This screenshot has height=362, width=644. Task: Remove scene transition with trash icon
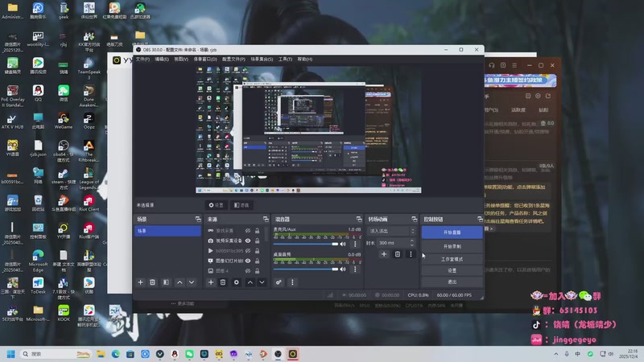(x=397, y=254)
